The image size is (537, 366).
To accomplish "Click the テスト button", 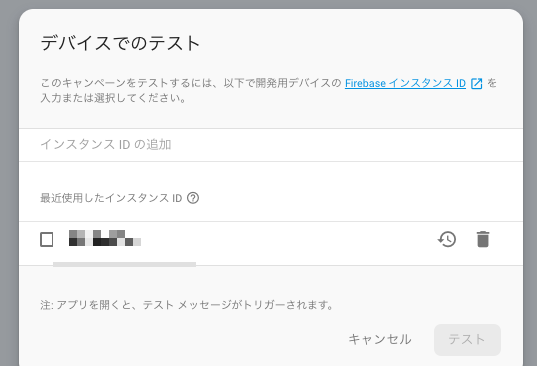I will [467, 339].
